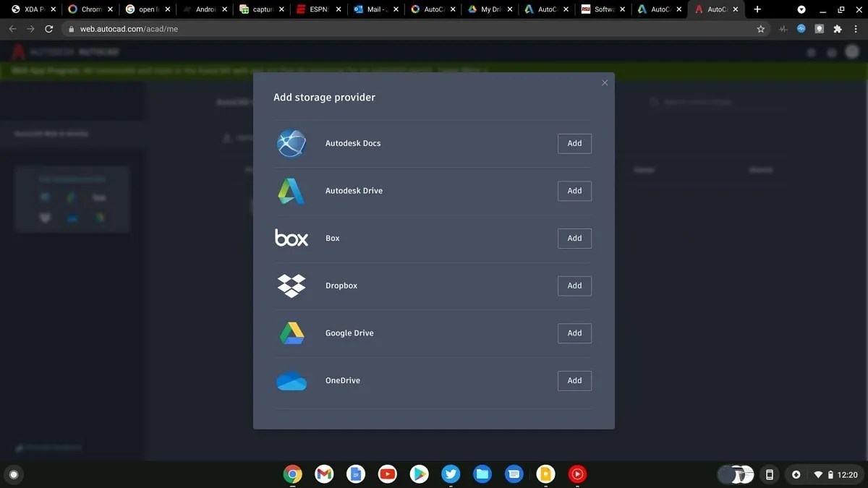Open the Chrome three-dot menu
This screenshot has height=488, width=868.
[856, 29]
